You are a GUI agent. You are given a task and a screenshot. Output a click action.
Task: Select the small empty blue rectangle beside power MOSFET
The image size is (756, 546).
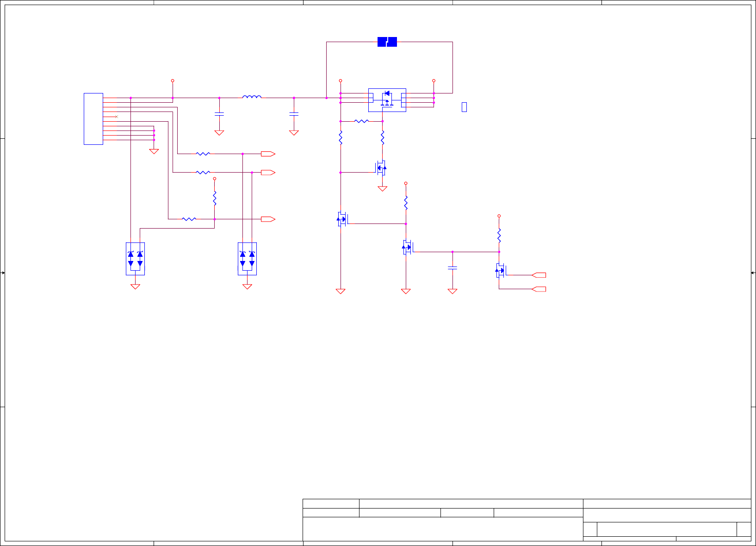(x=464, y=107)
